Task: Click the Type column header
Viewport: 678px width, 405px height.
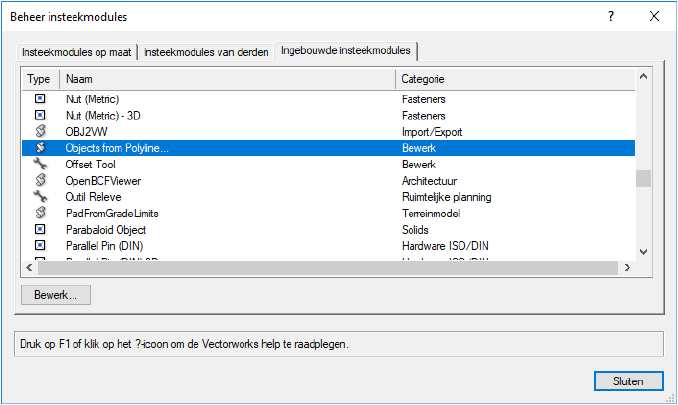Action: [x=40, y=78]
